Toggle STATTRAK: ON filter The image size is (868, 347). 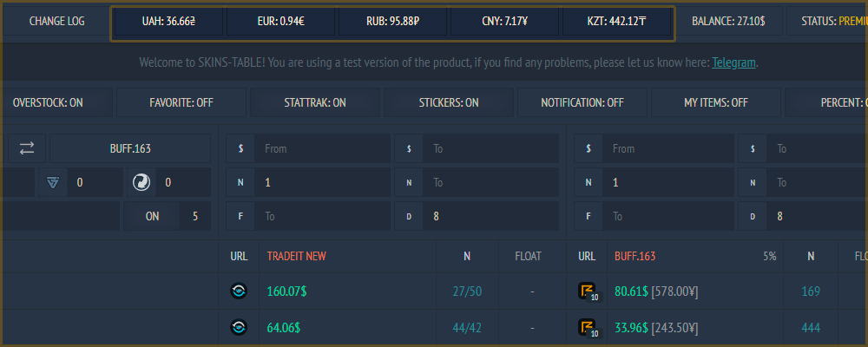coord(315,102)
